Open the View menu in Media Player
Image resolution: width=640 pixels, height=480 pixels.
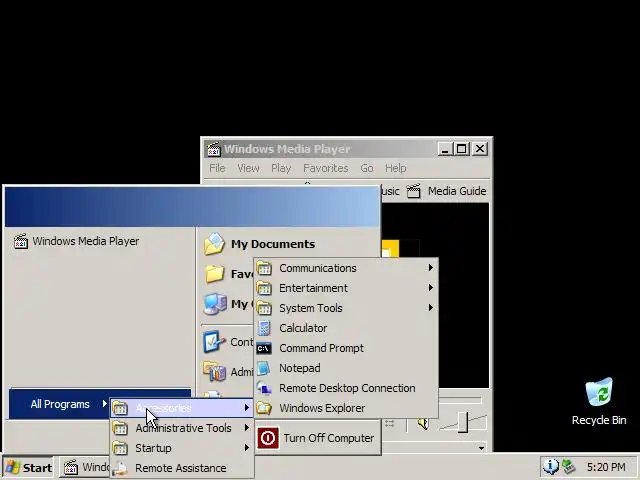pos(248,168)
